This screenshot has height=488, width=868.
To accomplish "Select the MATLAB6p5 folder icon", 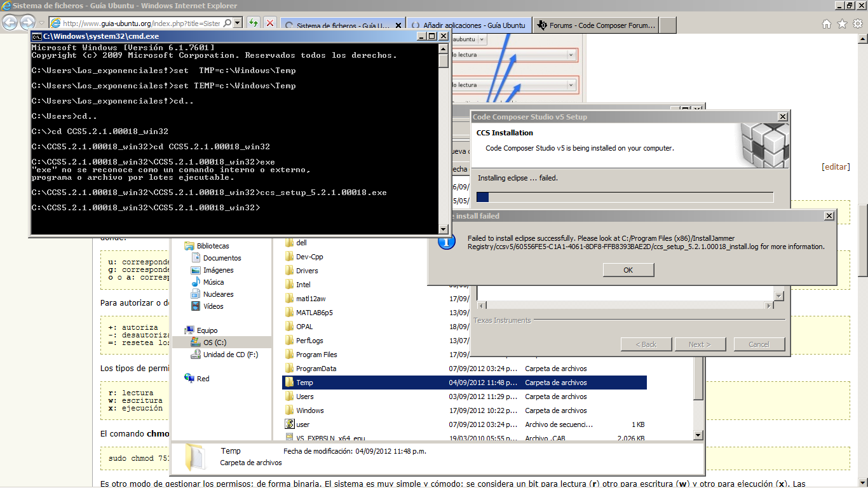I will 289,313.
